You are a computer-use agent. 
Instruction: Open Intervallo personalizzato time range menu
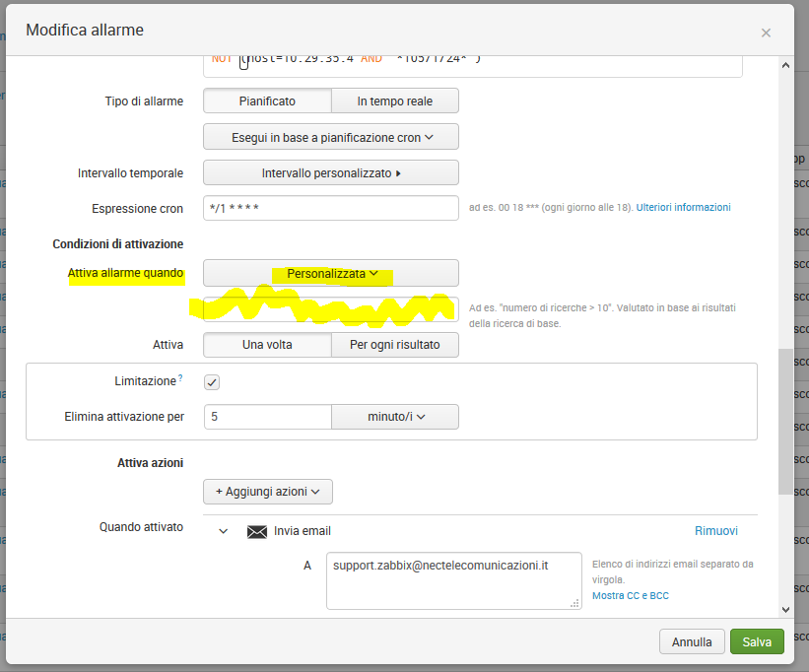pyautogui.click(x=331, y=172)
